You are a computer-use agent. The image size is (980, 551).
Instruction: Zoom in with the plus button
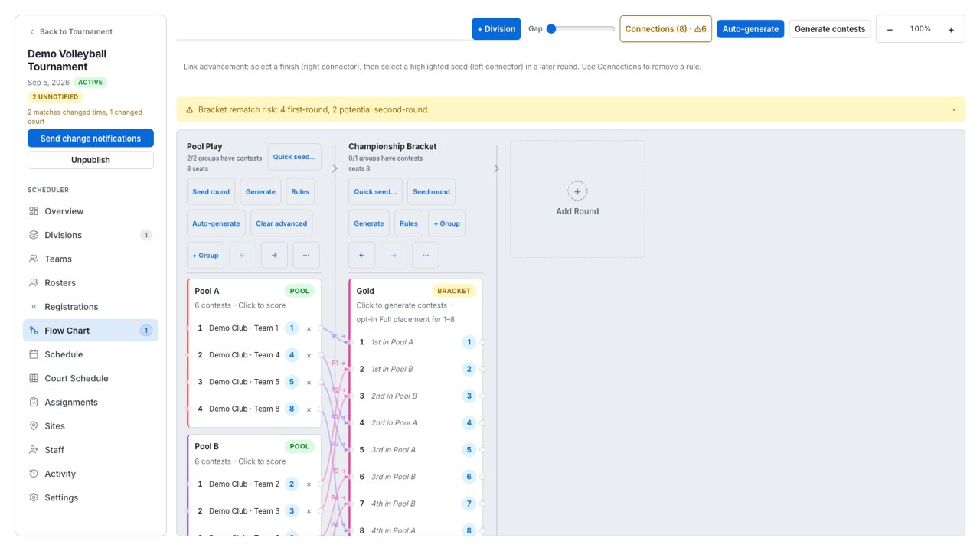[x=951, y=30]
